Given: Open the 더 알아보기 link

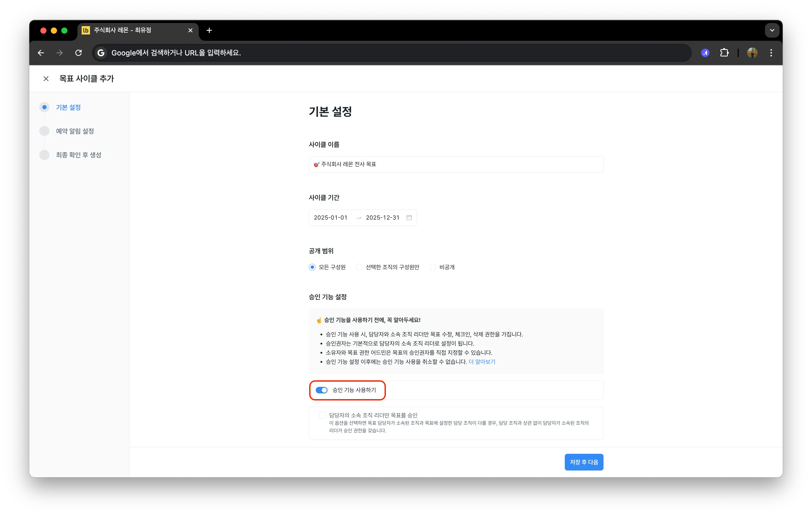Looking at the screenshot, I should coord(482,362).
